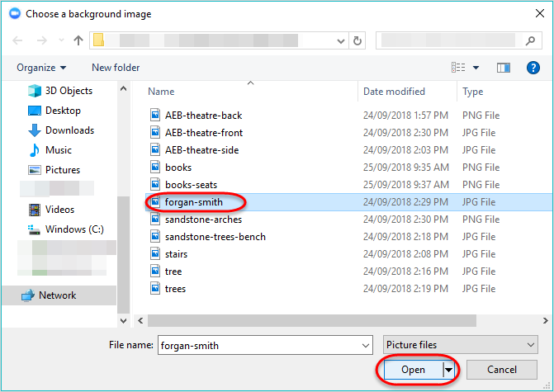
Task: Select the AEB-theatre-side file
Action: pyautogui.click(x=201, y=150)
